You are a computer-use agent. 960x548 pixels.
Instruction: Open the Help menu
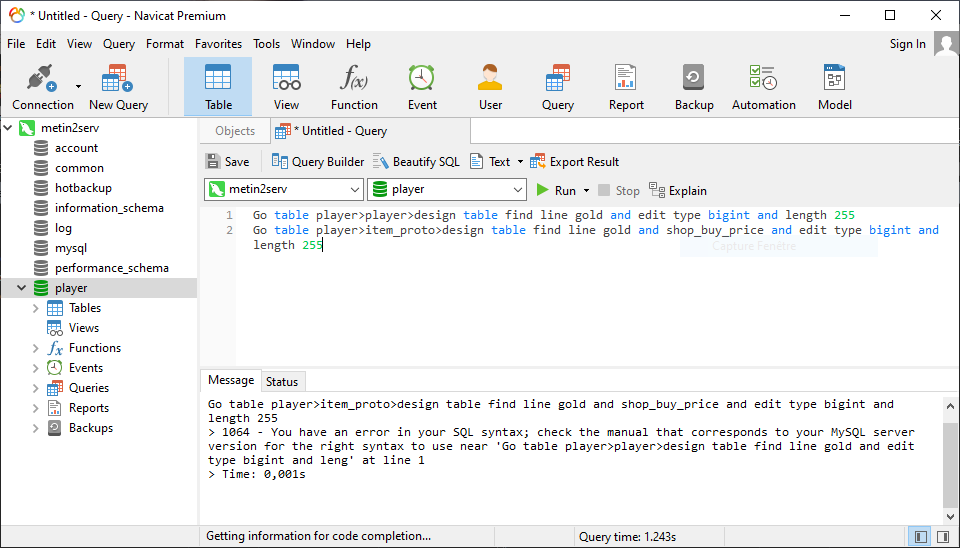tap(358, 44)
